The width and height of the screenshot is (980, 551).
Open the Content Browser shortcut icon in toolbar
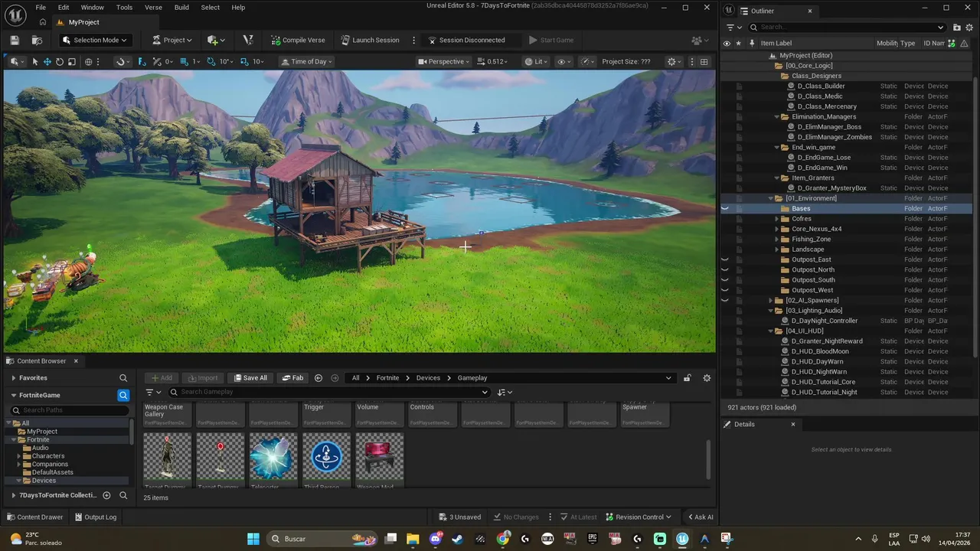click(37, 40)
